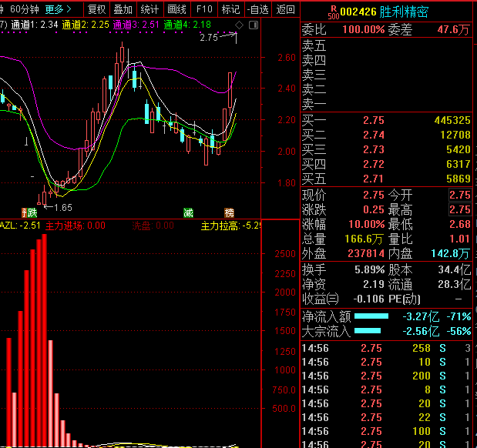This screenshot has width=477, height=448.
Task: Click stock code 002426
Action: point(358,12)
